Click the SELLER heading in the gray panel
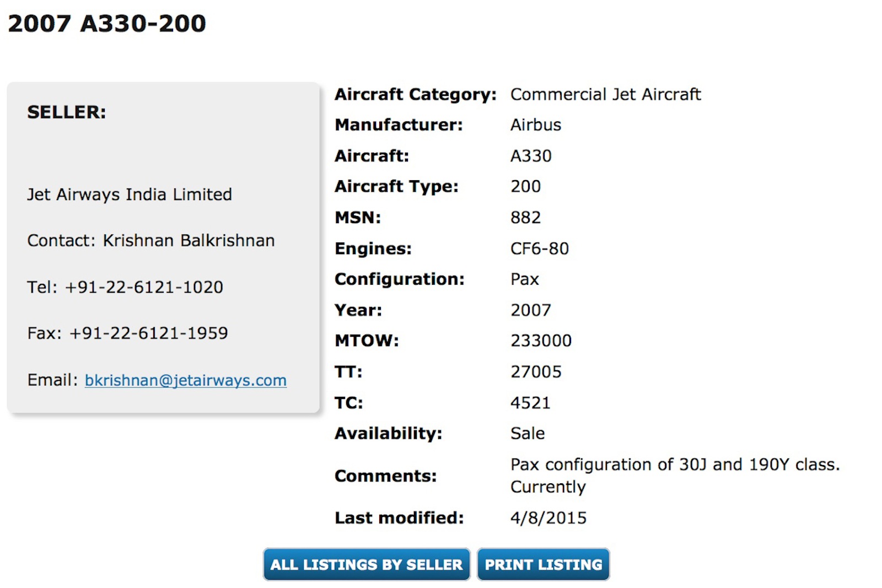Image resolution: width=882 pixels, height=588 pixels. click(67, 112)
